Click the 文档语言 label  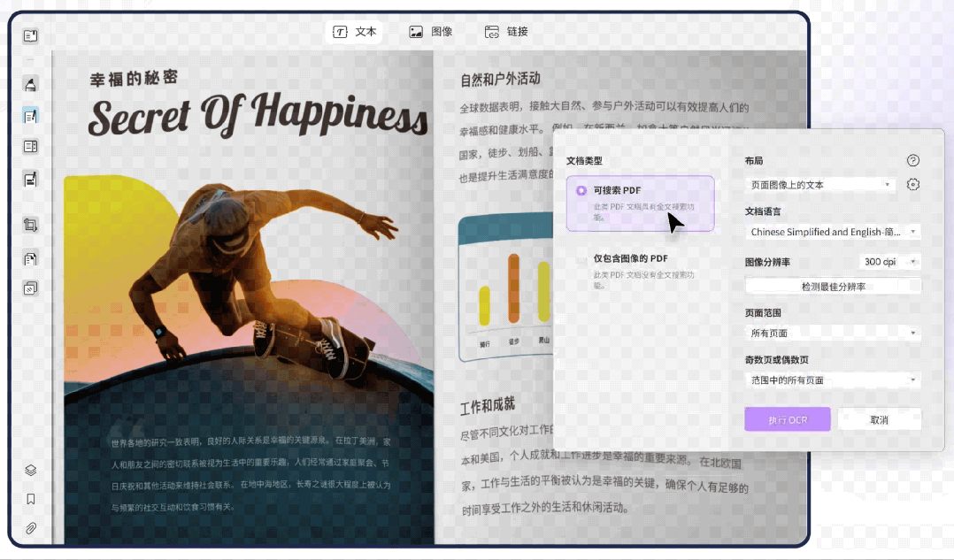coord(763,211)
